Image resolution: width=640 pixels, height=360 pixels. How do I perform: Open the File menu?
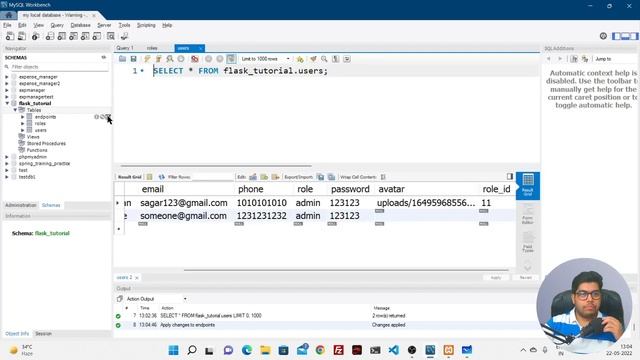click(x=7, y=25)
